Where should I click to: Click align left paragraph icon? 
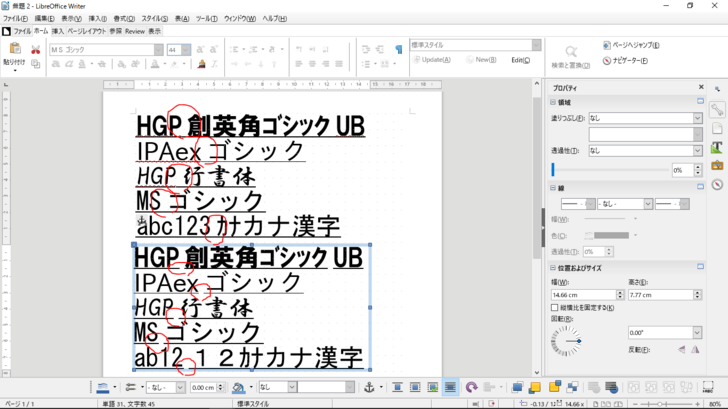[299, 64]
